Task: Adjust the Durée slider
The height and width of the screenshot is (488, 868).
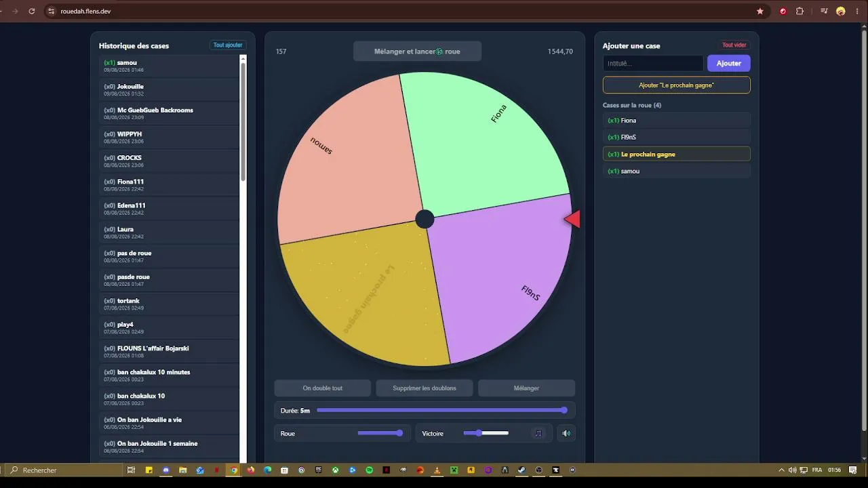Action: (x=441, y=410)
